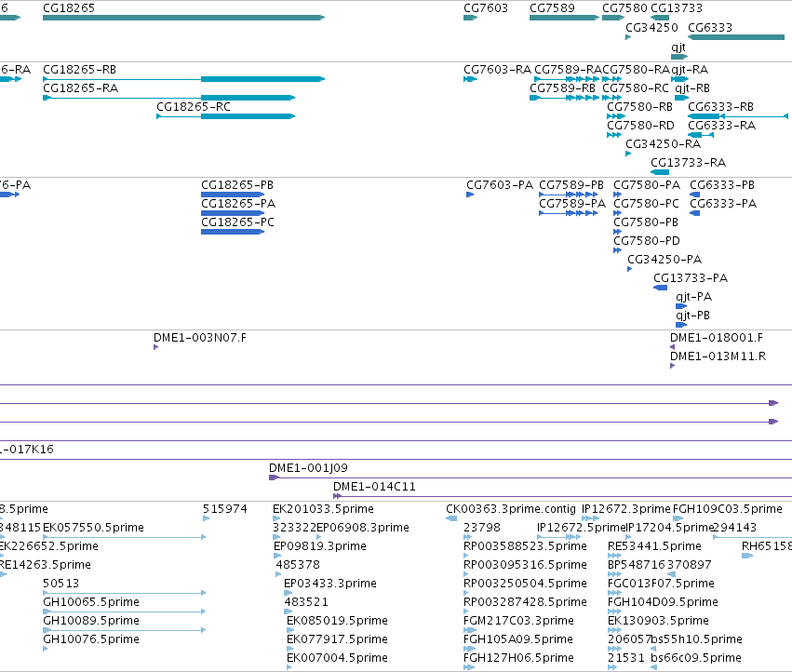Select EST EP09819.3prime
This screenshot has height=672, width=792.
click(x=320, y=546)
